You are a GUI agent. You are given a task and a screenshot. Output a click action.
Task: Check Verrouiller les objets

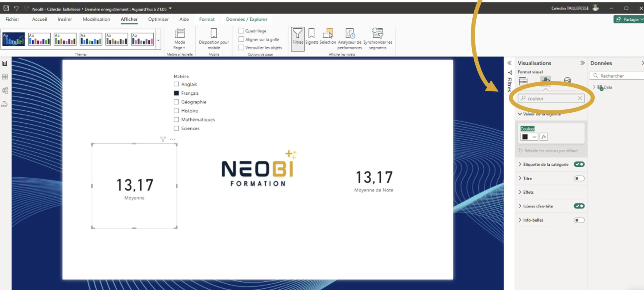click(241, 48)
